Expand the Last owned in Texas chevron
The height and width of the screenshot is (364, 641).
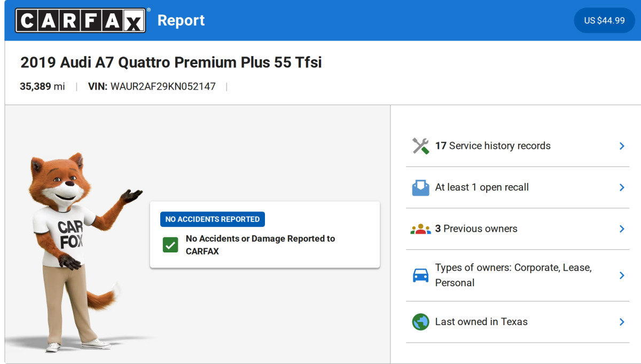[x=621, y=322]
